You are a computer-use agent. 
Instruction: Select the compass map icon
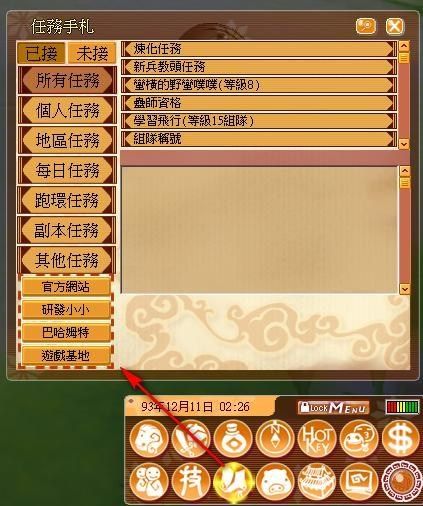pyautogui.click(x=275, y=438)
